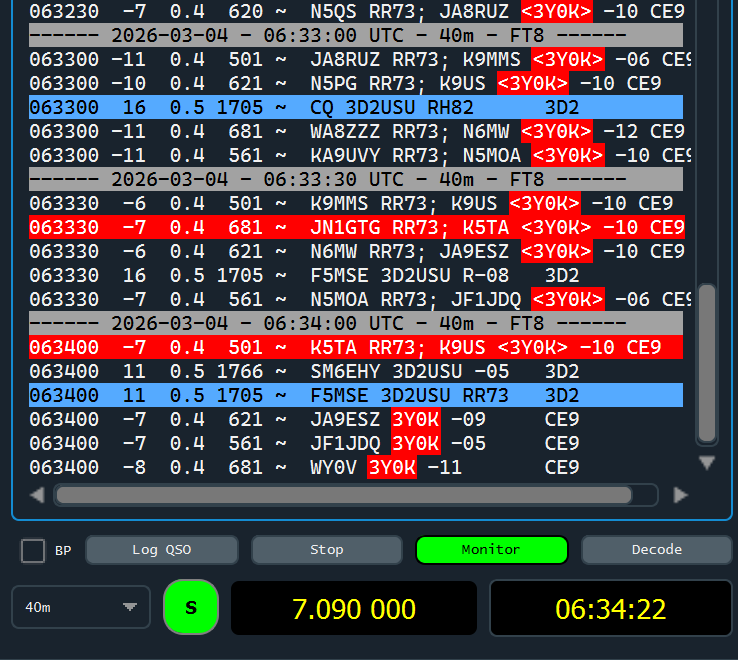Screen dimensions: 738x660
Task: Select the red K5TA RR73; K9US line
Action: point(356,347)
